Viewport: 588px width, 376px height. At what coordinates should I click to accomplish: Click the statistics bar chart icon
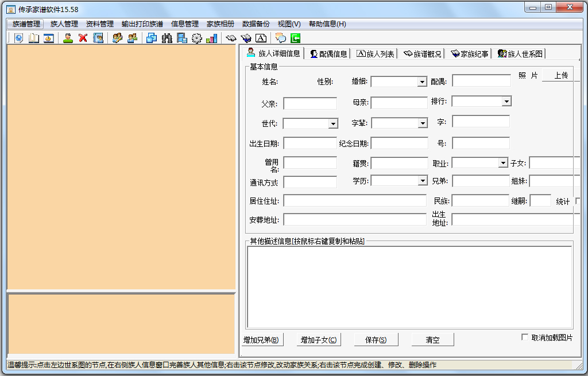click(211, 38)
